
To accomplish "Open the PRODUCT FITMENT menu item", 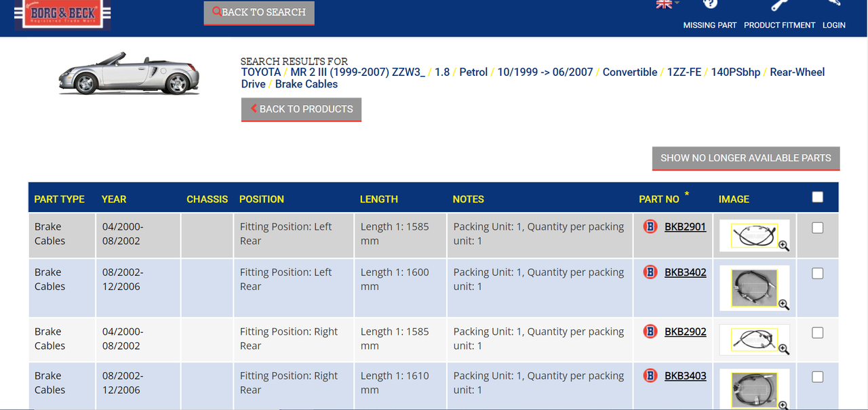I will (780, 25).
